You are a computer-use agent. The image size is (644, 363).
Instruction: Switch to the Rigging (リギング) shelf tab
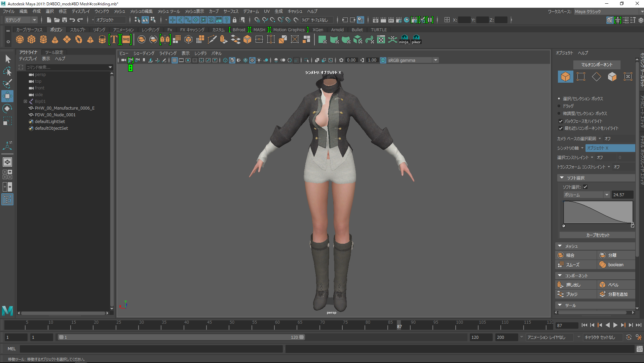(x=99, y=30)
